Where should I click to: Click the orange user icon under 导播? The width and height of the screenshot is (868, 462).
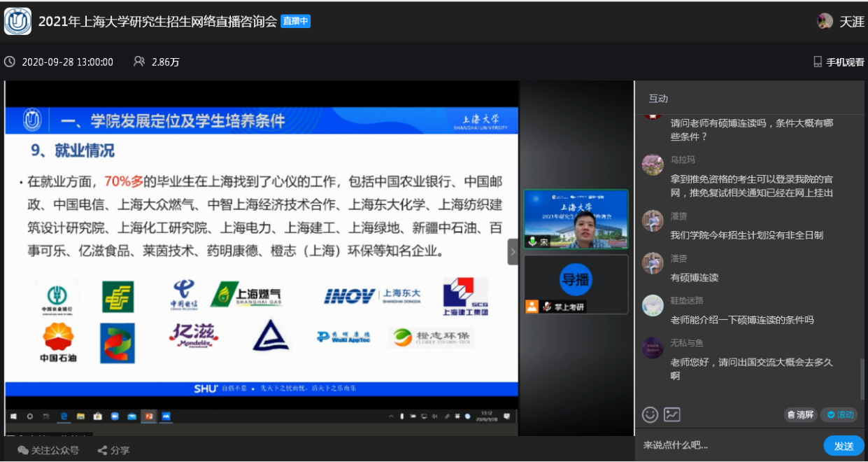(532, 306)
